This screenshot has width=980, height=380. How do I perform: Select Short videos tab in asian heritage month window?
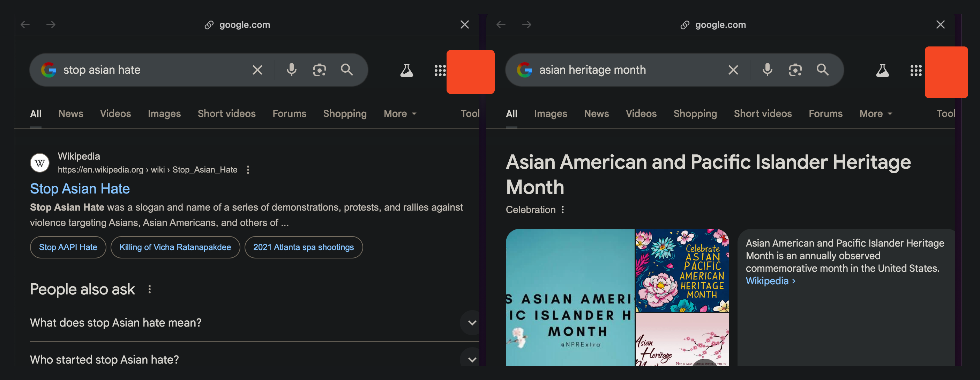[763, 114]
